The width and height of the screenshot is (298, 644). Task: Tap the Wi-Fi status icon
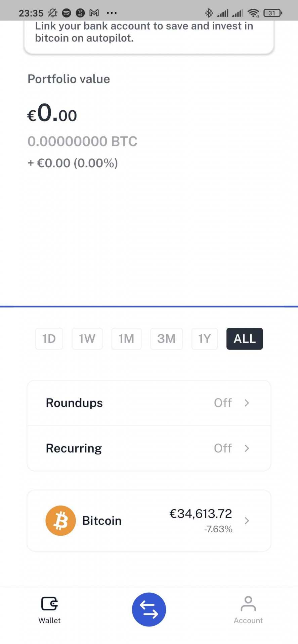(x=253, y=13)
